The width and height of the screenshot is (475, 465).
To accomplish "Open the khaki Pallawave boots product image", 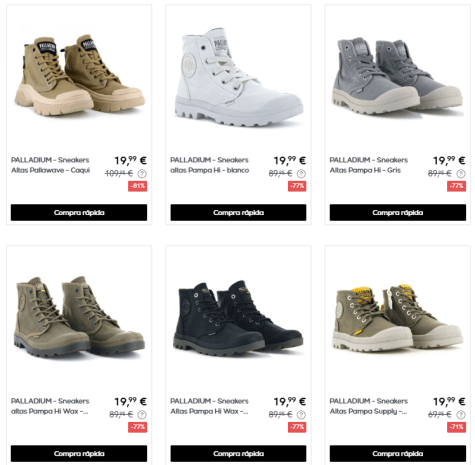I will pos(79,75).
